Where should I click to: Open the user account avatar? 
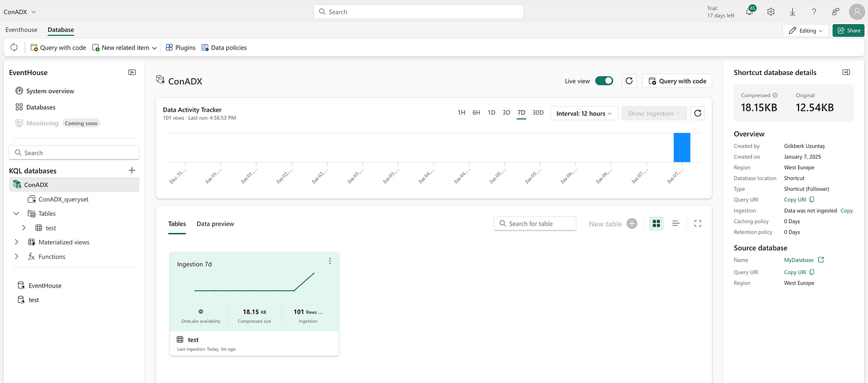(856, 12)
